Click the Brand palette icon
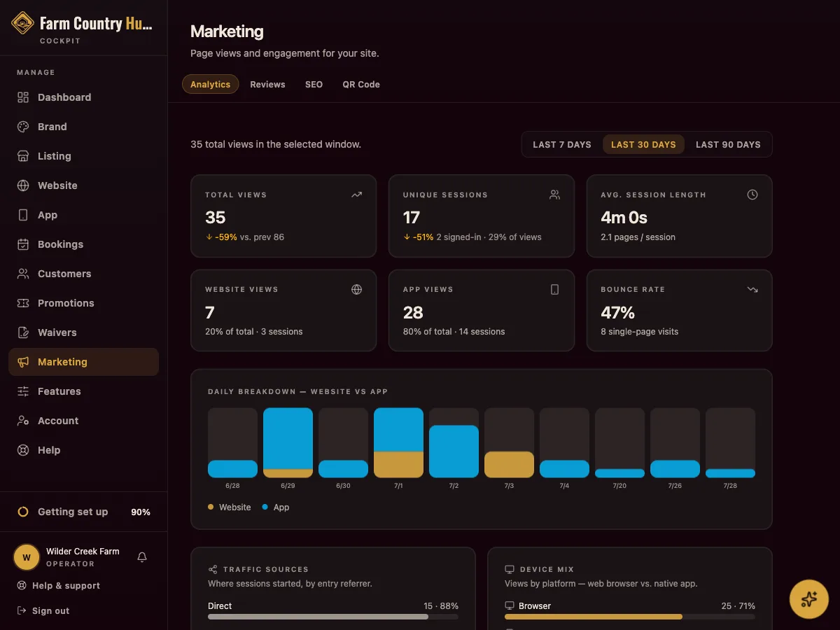The width and height of the screenshot is (840, 630). pyautogui.click(x=23, y=127)
